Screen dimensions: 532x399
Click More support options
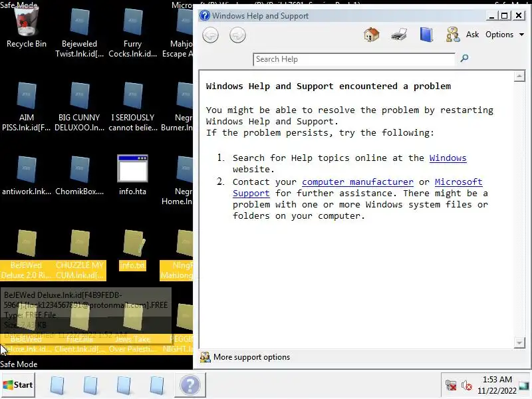251,357
